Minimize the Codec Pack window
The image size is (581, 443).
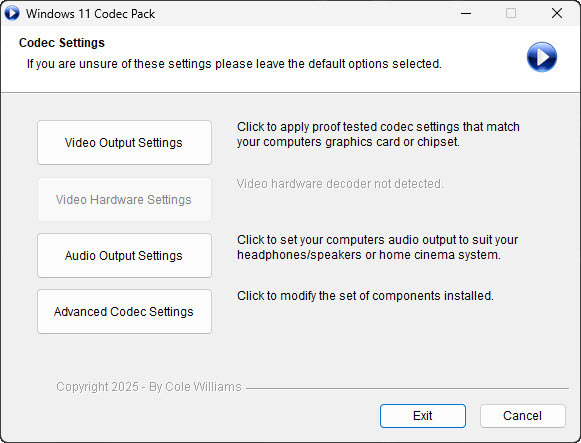point(466,13)
